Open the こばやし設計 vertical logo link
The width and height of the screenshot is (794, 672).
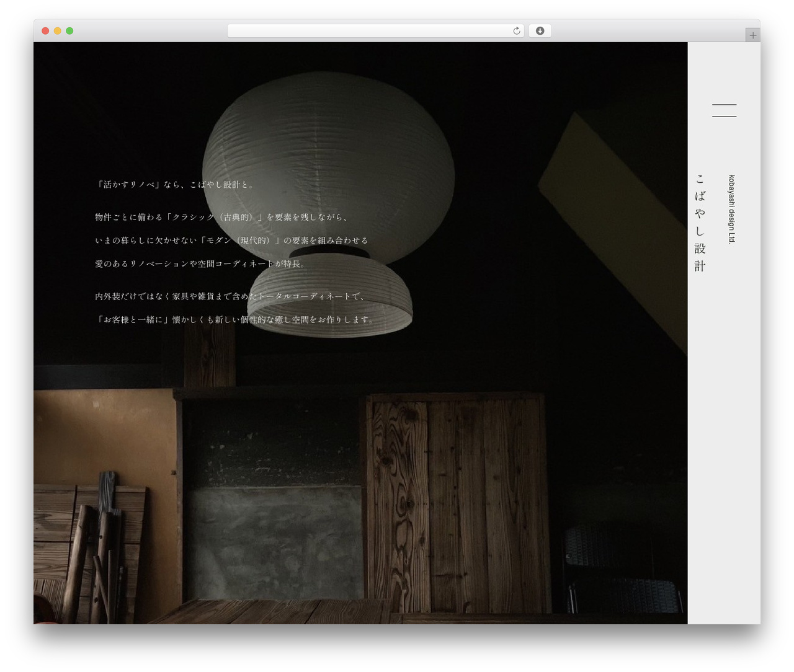700,223
